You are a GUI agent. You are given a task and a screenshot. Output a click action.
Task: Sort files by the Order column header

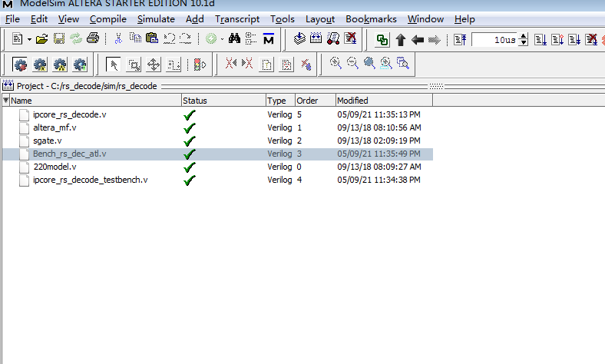316,101
